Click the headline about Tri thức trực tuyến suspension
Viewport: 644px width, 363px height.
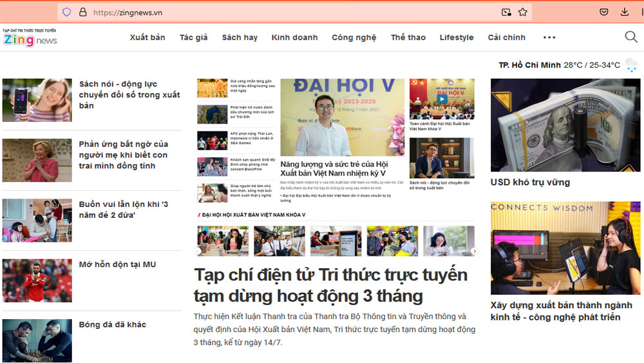click(330, 285)
